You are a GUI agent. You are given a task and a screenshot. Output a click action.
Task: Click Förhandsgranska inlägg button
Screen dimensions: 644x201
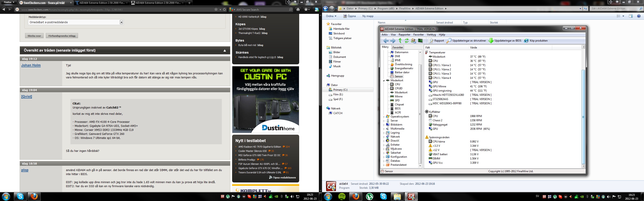pyautogui.click(x=62, y=36)
